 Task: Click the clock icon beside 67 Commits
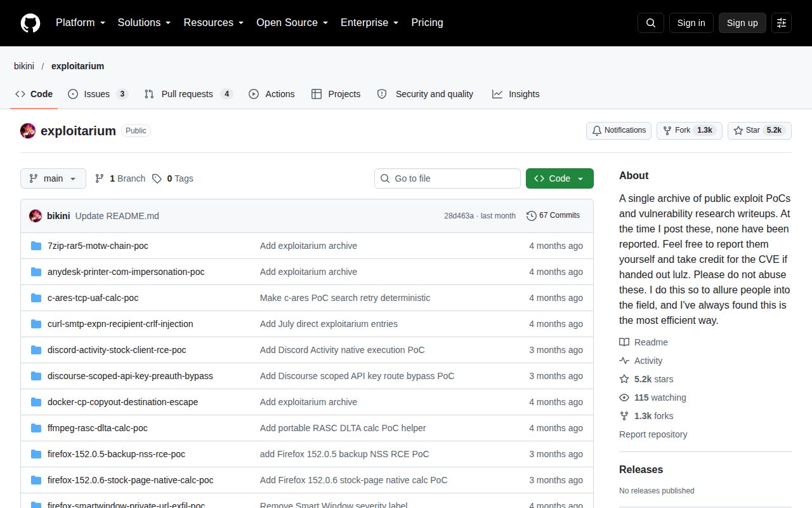tap(532, 216)
